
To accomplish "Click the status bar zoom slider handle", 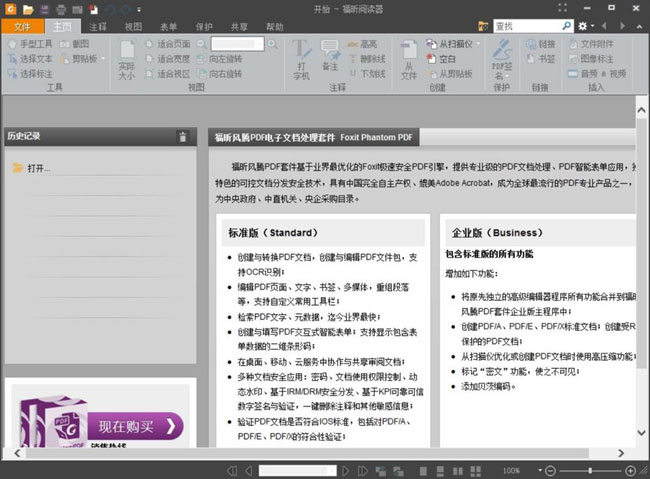I will click(590, 471).
